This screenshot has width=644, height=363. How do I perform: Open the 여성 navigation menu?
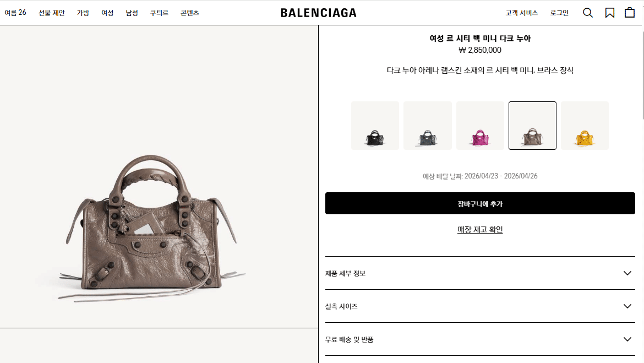107,13
